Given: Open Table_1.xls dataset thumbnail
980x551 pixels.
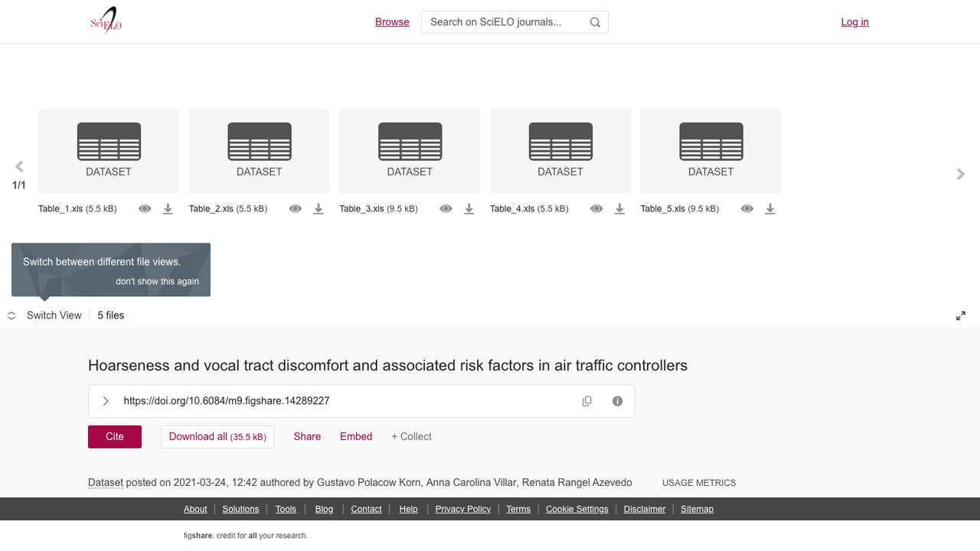Looking at the screenshot, I should coord(109,151).
